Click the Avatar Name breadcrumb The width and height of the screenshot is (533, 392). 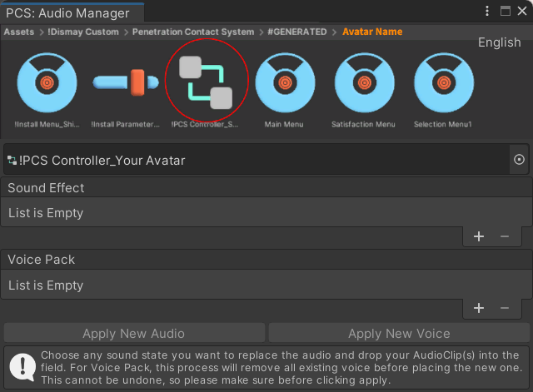click(x=372, y=32)
